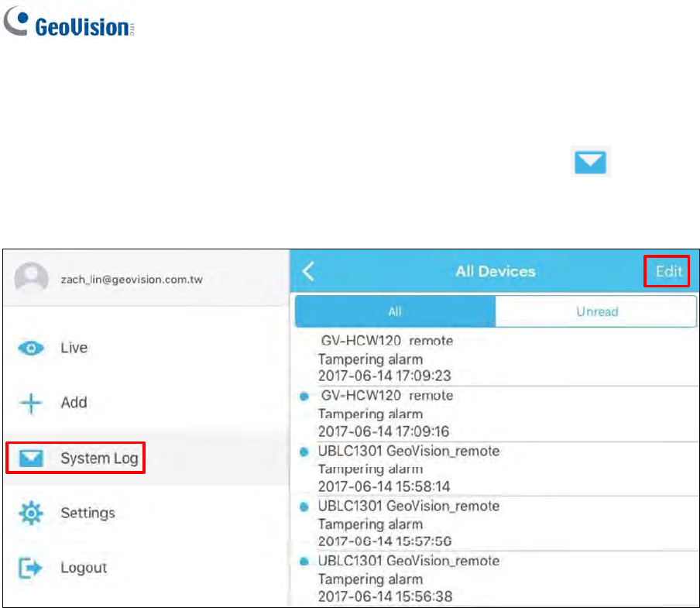Open Live view via eye icon
700x608 pixels.
click(31, 348)
